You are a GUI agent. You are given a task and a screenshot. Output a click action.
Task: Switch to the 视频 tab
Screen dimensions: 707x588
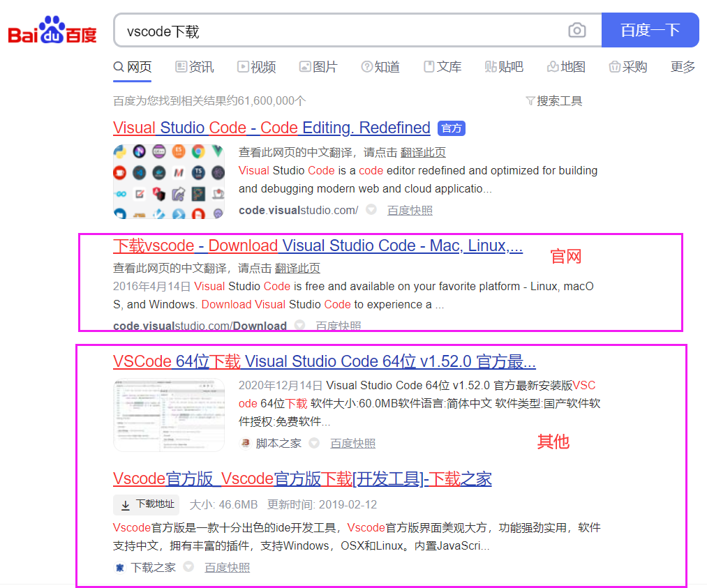pos(257,67)
